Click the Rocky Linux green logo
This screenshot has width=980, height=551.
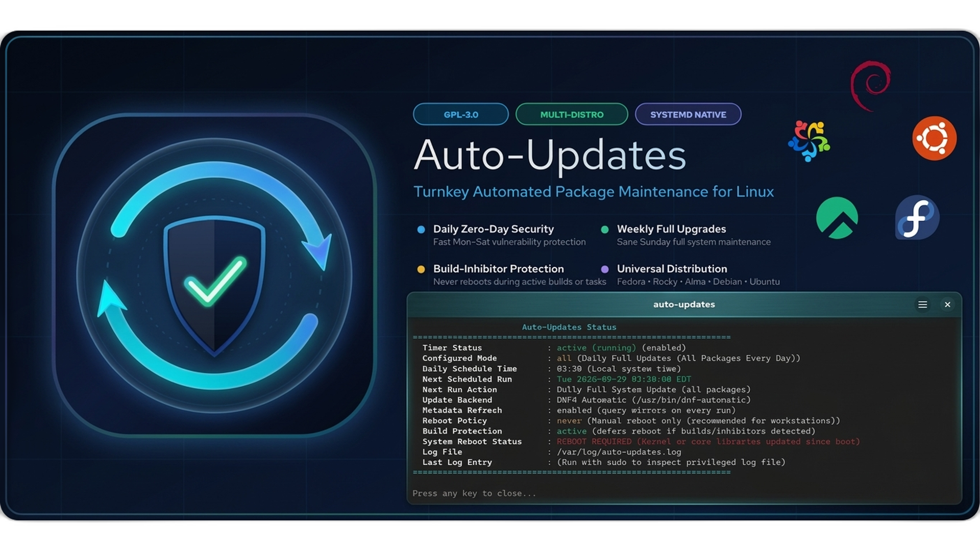point(837,218)
